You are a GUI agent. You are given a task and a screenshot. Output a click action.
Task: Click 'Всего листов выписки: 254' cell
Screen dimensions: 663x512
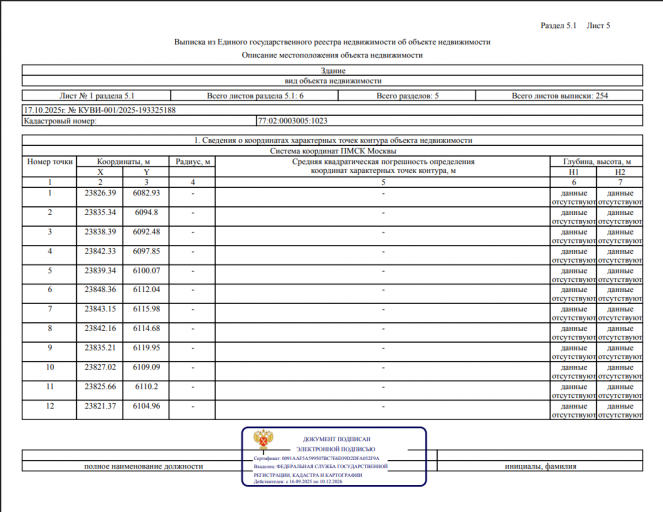559,96
